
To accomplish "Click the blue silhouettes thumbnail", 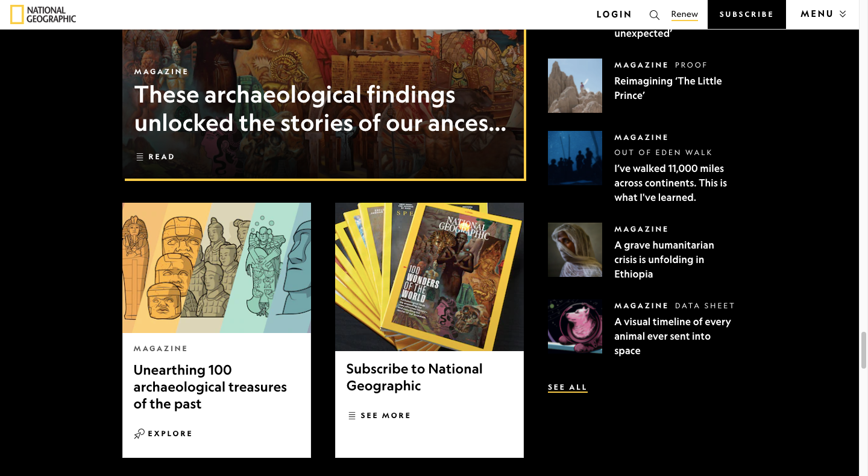I will 575,158.
